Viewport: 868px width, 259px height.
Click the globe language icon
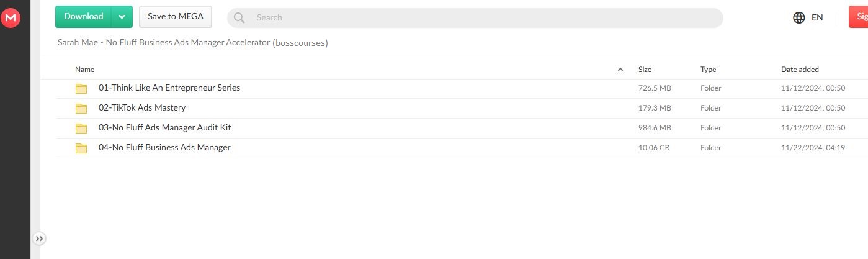799,17
